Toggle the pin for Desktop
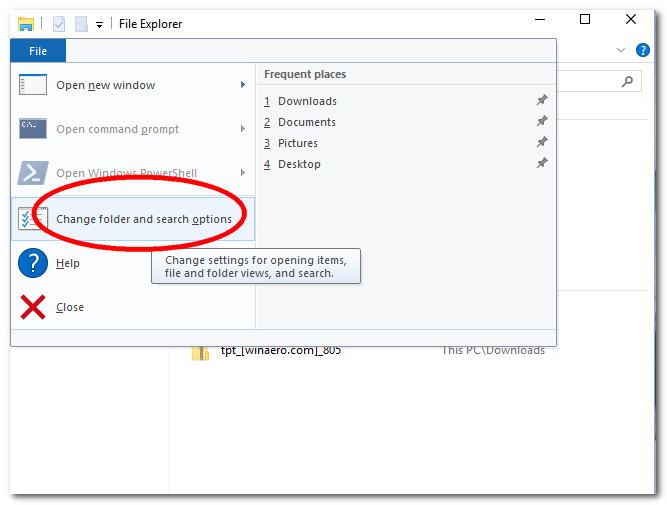The image size is (667, 505). pos(542,163)
